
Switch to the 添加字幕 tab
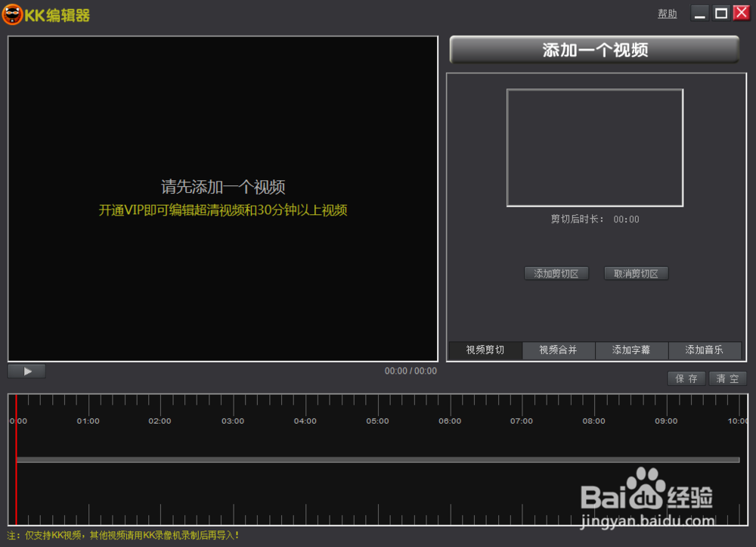point(631,350)
